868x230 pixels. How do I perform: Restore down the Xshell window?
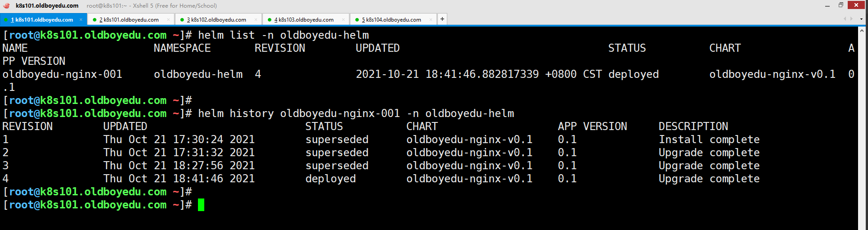(x=841, y=5)
